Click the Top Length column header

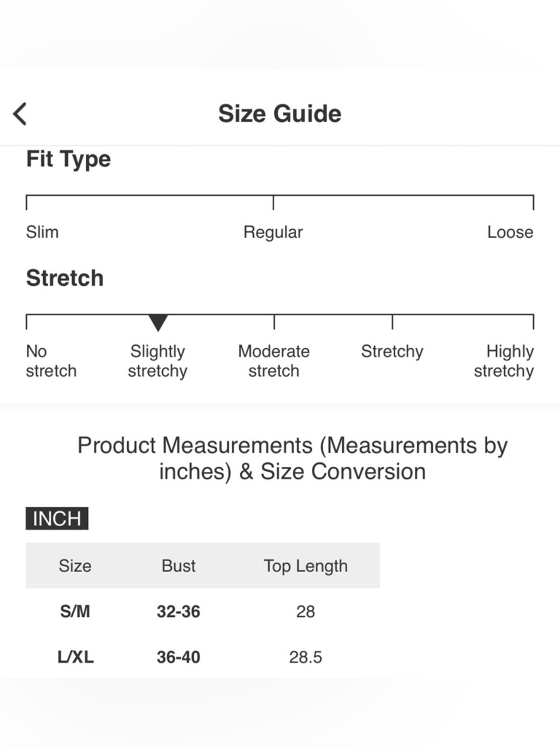pos(306,566)
